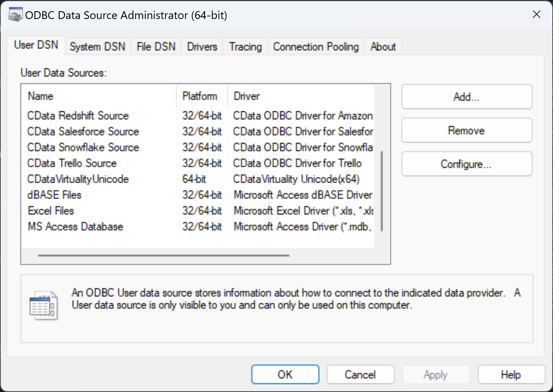Open the Tracing tab
This screenshot has width=553, height=392.
(245, 47)
